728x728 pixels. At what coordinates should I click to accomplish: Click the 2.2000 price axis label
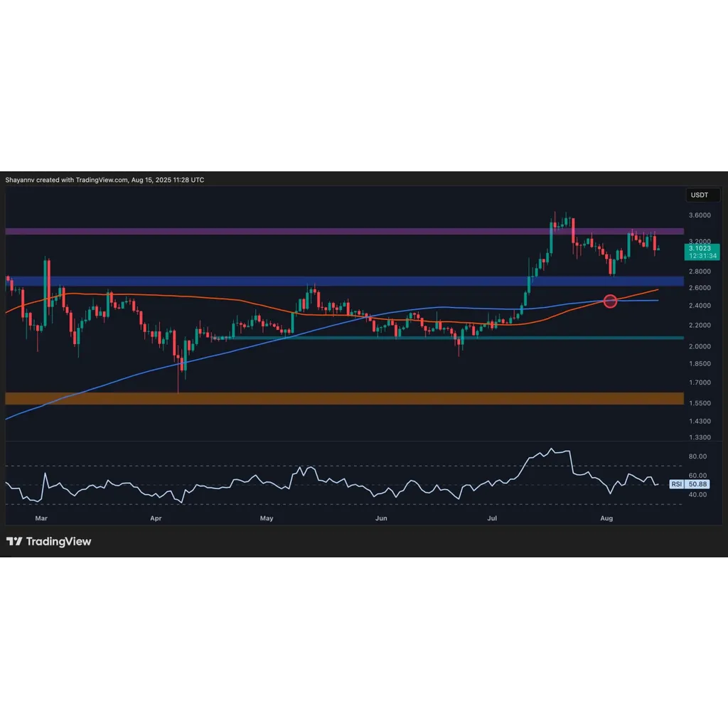700,325
